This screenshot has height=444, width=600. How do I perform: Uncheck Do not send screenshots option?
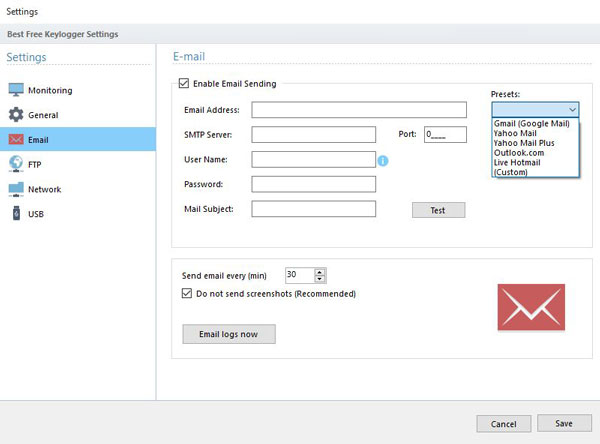187,294
